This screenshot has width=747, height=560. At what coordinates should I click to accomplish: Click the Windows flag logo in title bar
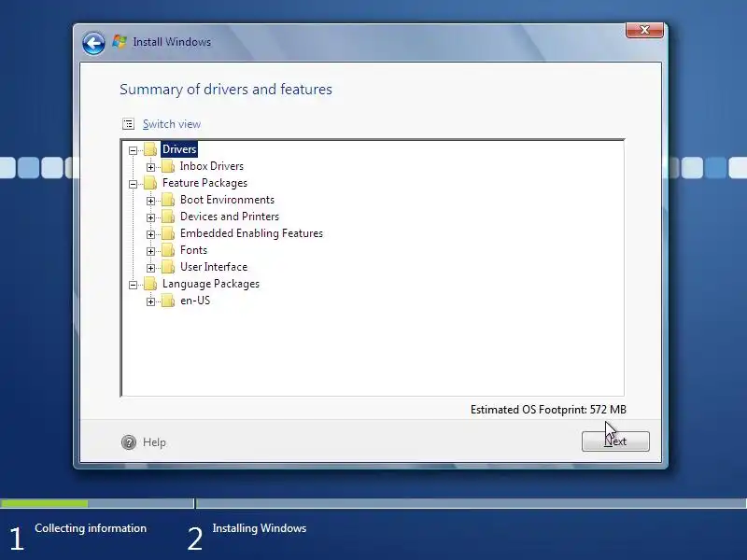coord(120,42)
